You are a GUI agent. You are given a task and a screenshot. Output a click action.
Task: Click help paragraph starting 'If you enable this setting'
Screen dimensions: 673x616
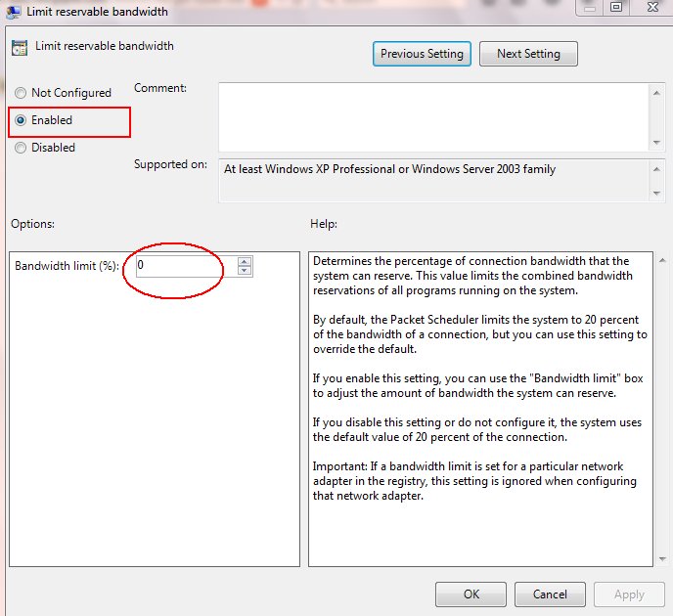(477, 385)
